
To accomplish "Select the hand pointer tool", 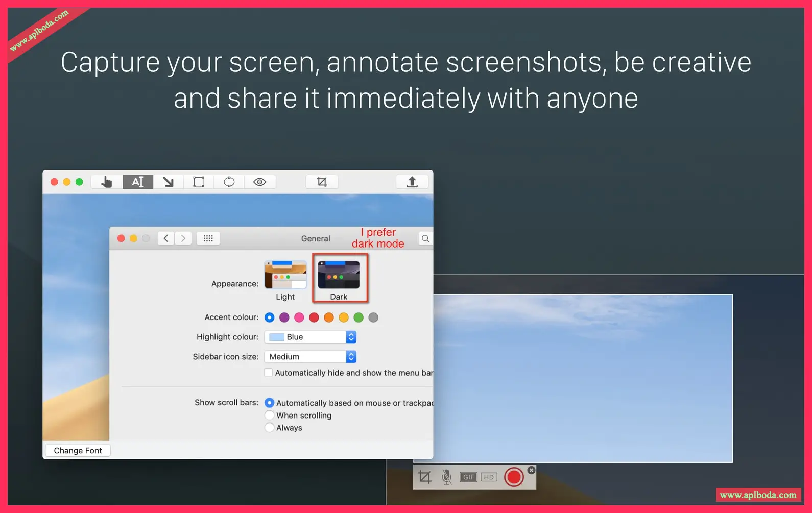I will click(x=107, y=182).
